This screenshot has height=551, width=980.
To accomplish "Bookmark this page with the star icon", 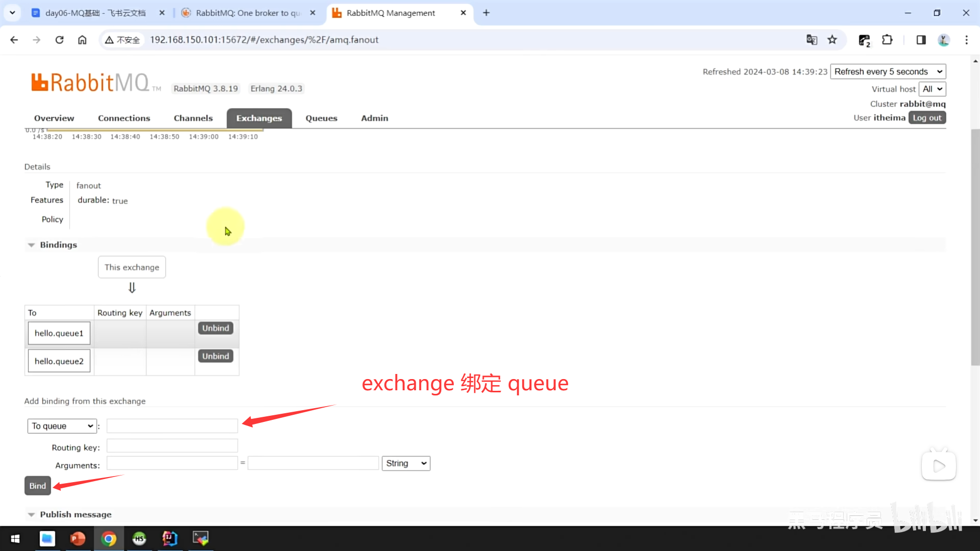I will click(x=832, y=40).
